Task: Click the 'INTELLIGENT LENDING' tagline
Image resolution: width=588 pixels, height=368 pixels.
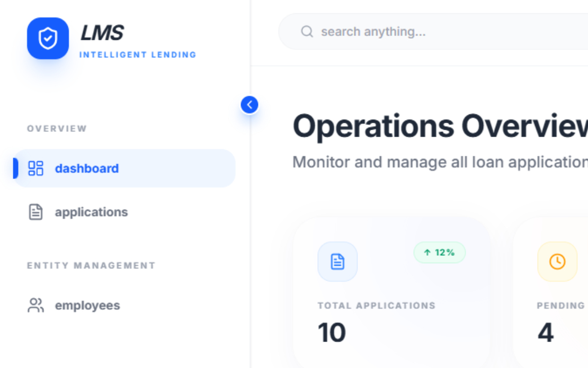Action: (x=138, y=55)
